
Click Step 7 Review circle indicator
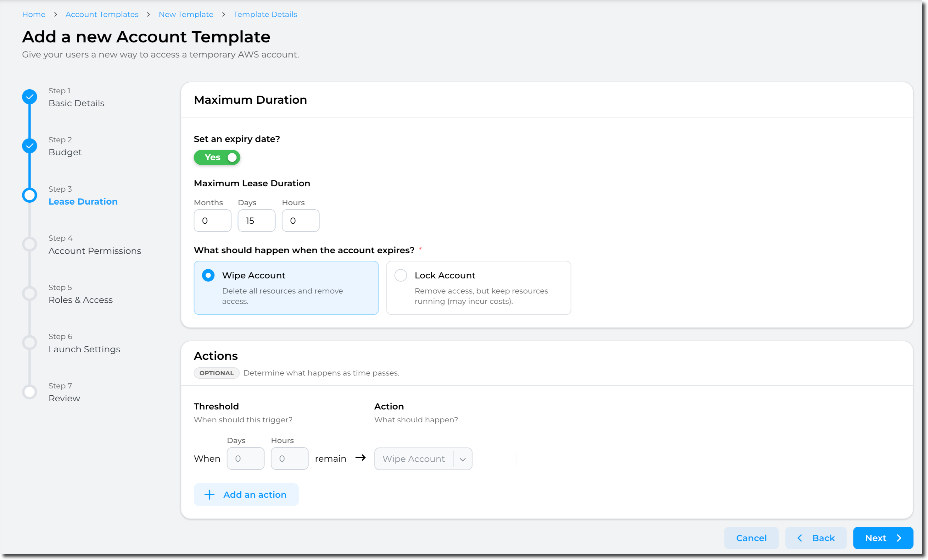click(29, 392)
